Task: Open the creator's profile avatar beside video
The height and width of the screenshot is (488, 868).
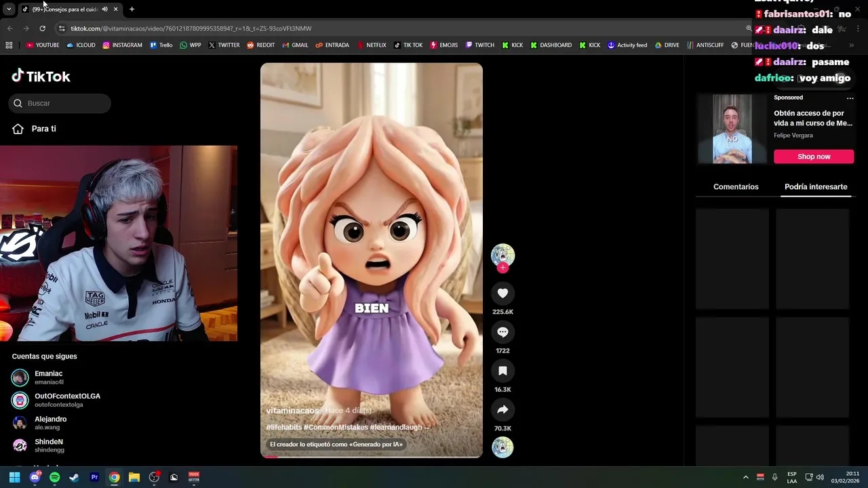Action: tap(502, 255)
